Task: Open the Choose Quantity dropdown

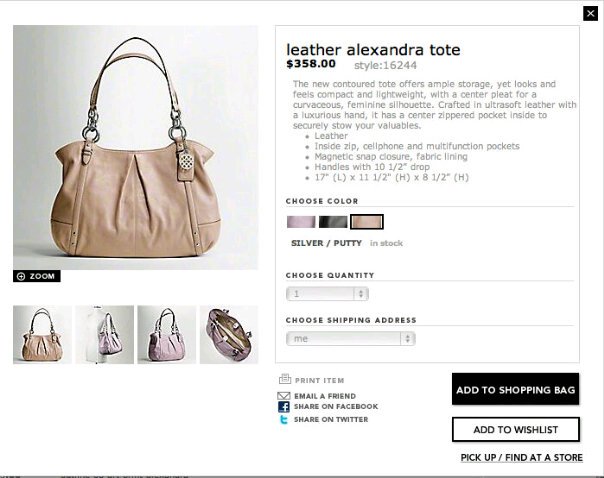Action: click(327, 294)
